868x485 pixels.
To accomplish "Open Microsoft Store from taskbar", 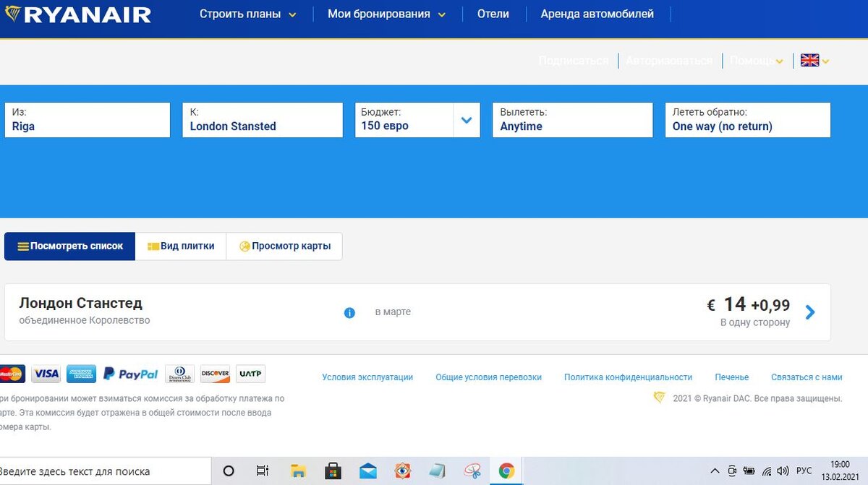I will pos(333,471).
